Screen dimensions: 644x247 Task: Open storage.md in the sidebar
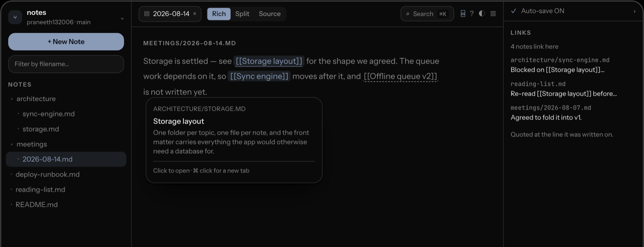point(41,129)
